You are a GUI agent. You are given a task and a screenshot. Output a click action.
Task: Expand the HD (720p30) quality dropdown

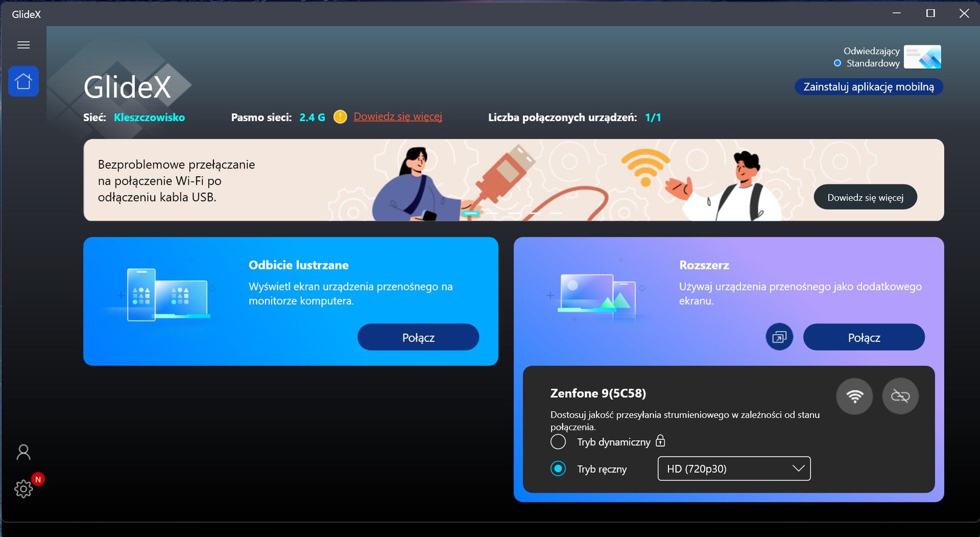[x=734, y=469]
